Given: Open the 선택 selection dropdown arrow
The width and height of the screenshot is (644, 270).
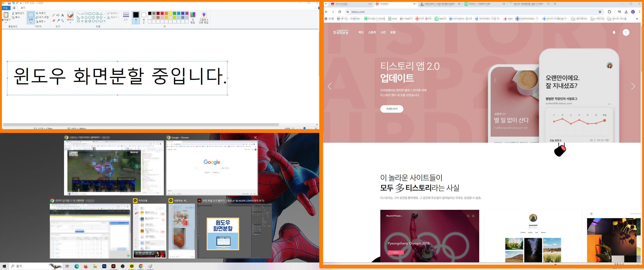Looking at the screenshot, I should point(31,22).
